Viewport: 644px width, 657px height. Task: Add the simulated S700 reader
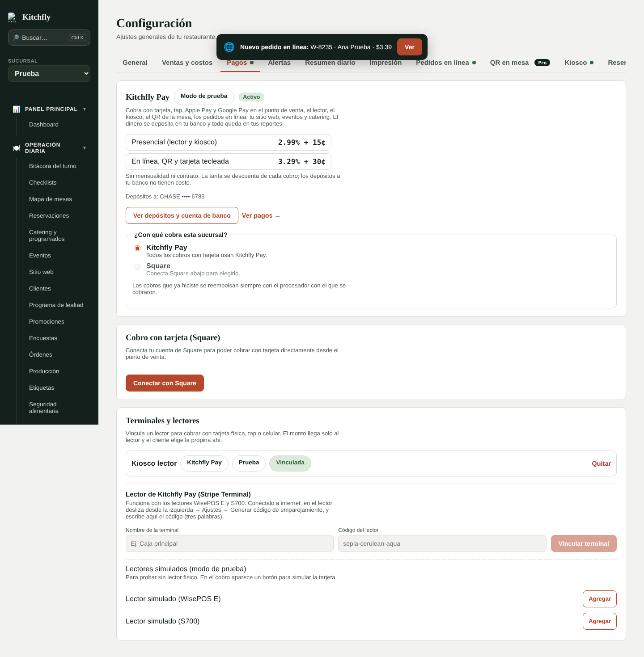coord(599,621)
